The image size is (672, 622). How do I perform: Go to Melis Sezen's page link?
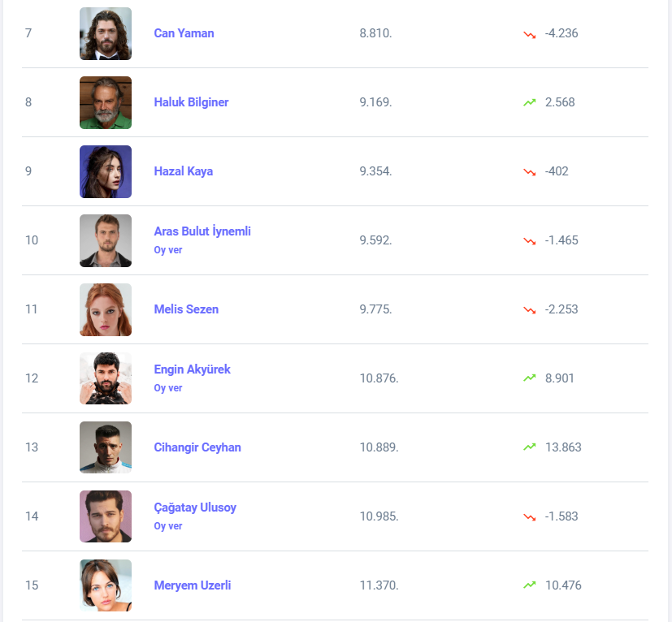pyautogui.click(x=186, y=309)
